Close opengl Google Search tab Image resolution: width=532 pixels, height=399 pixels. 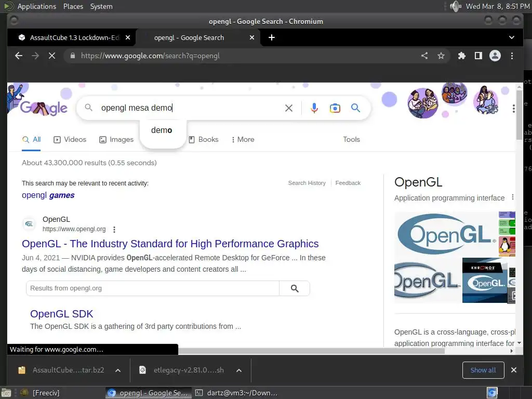coord(252,37)
